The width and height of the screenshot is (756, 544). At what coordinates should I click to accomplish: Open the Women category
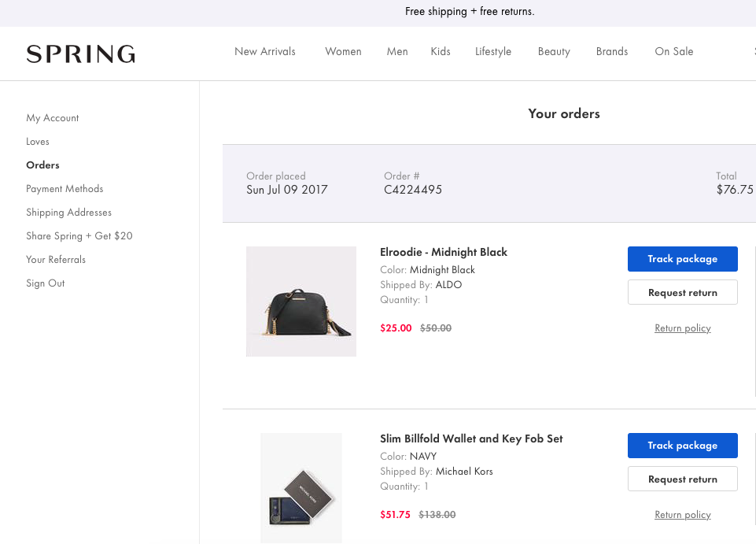pos(343,52)
